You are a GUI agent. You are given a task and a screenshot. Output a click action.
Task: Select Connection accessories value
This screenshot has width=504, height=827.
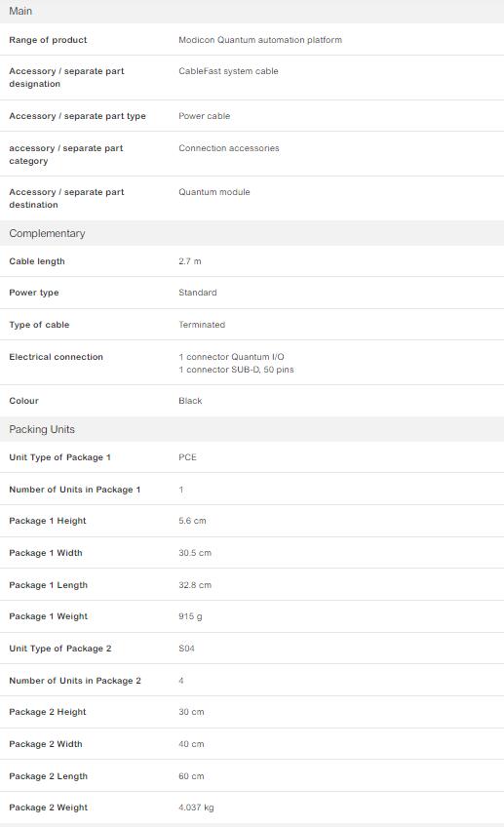229,148
